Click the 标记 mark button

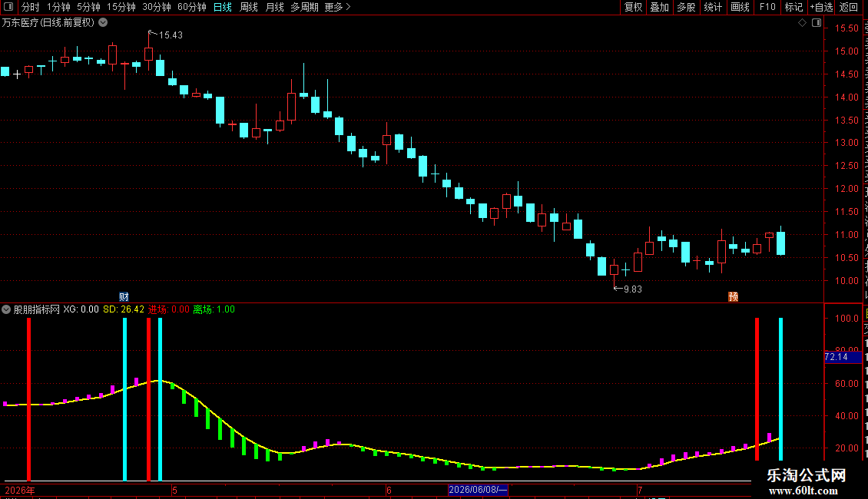(793, 7)
